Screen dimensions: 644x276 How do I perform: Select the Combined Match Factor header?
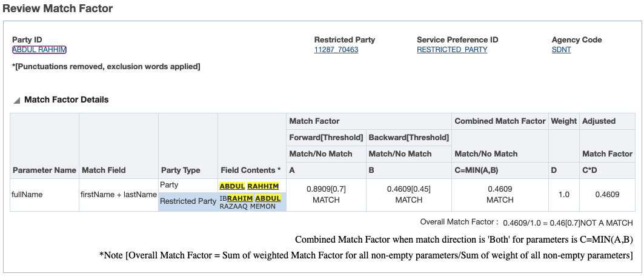point(500,121)
